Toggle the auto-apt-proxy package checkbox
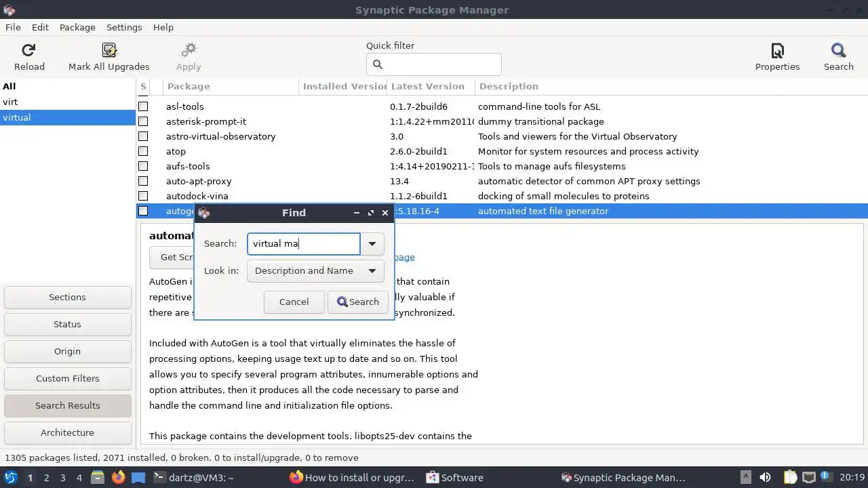Image resolution: width=868 pixels, height=488 pixels. point(143,181)
